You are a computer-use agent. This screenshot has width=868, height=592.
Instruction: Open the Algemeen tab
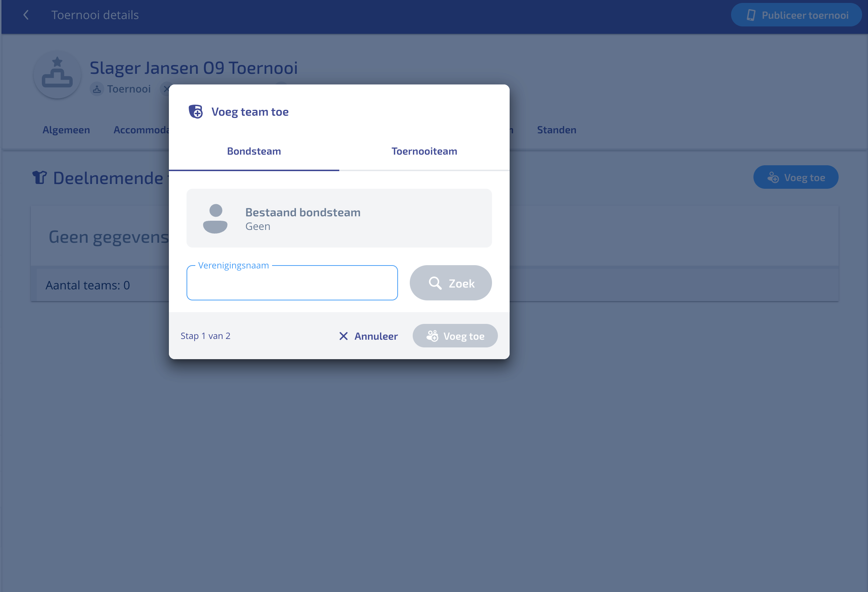point(66,130)
